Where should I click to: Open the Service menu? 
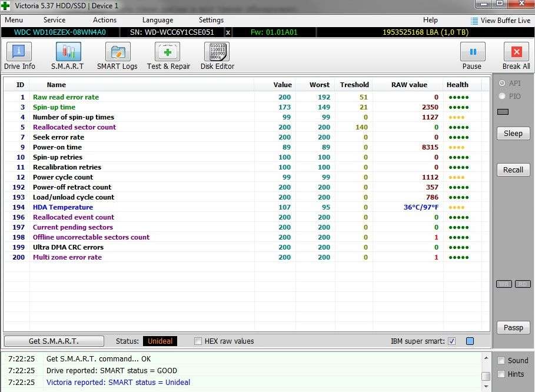[54, 20]
